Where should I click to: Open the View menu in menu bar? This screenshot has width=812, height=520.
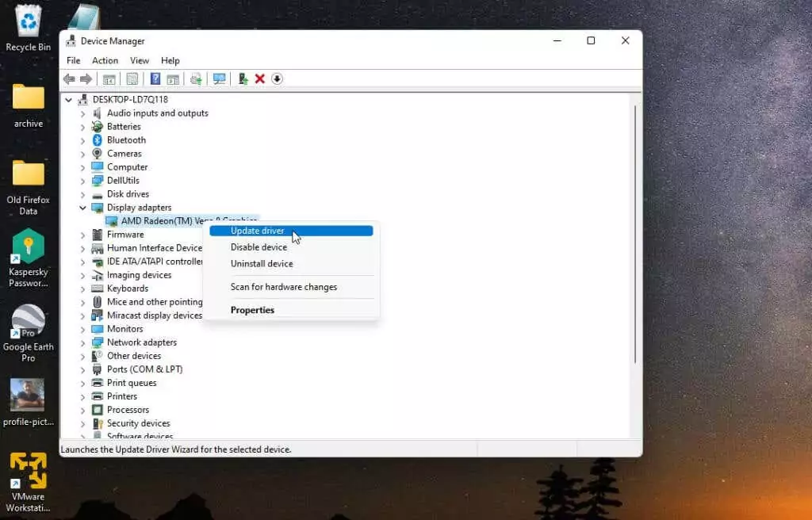pos(140,60)
